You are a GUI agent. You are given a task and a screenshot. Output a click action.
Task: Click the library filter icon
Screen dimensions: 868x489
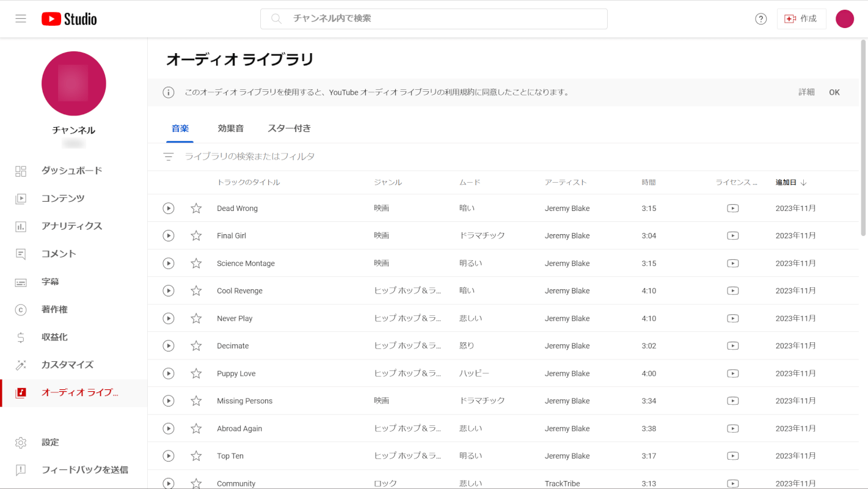[x=169, y=157]
